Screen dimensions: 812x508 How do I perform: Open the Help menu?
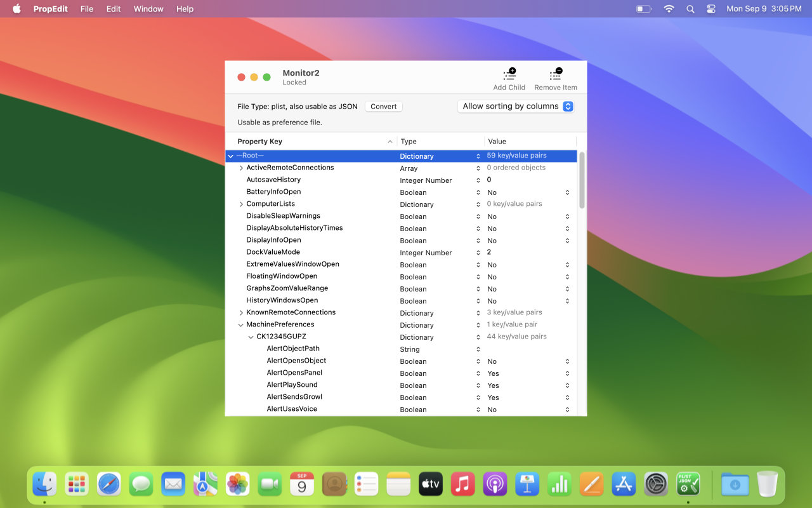[185, 9]
